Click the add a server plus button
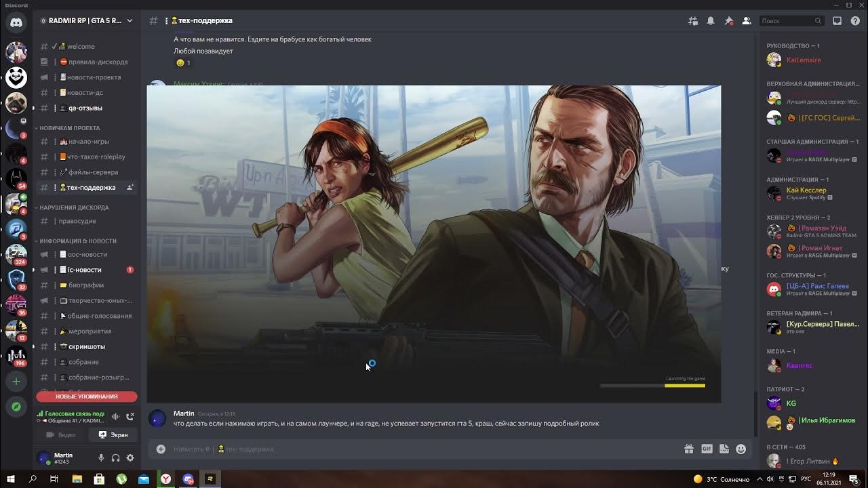The height and width of the screenshot is (488, 868). coord(16,382)
